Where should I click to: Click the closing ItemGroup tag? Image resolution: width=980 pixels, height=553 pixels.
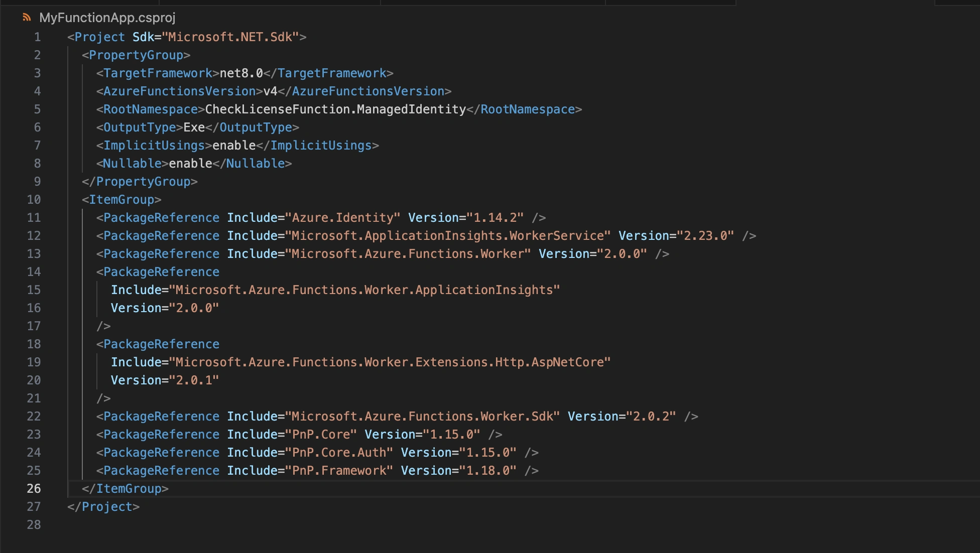coord(125,489)
